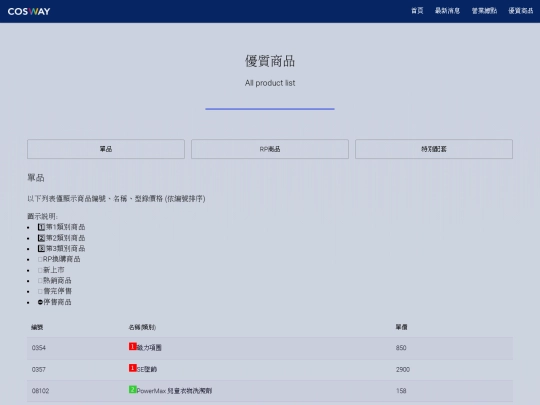This screenshot has height=405, width=540.
Task: Click the 售完停售 legend icon
Action: pyautogui.click(x=40, y=291)
